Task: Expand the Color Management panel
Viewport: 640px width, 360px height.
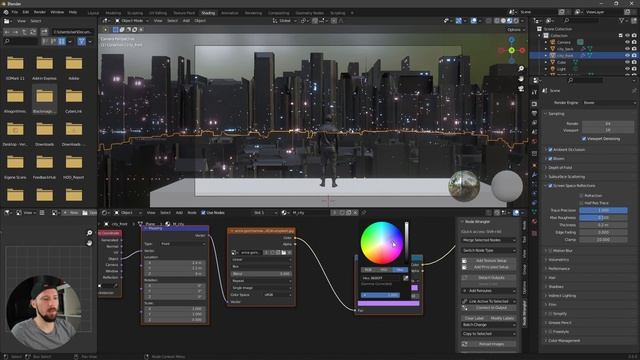Action: point(564,340)
